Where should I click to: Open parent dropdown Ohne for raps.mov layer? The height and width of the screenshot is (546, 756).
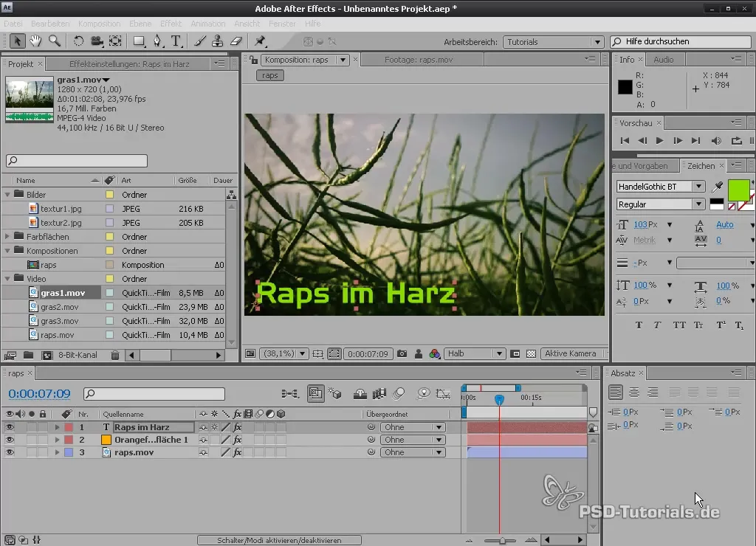(412, 452)
